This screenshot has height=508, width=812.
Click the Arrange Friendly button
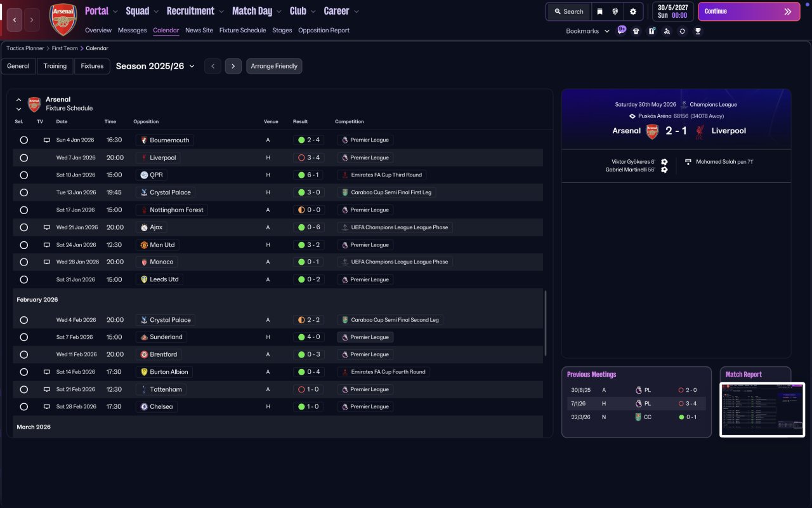274,66
